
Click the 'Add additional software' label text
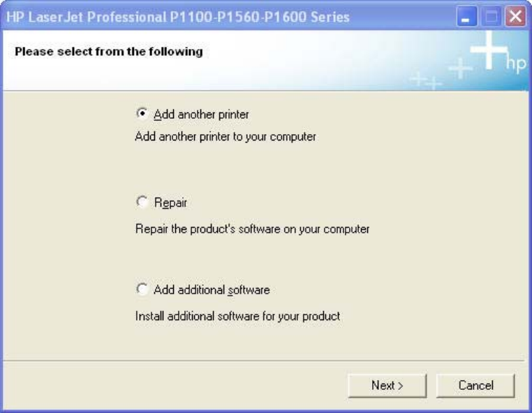pos(212,290)
